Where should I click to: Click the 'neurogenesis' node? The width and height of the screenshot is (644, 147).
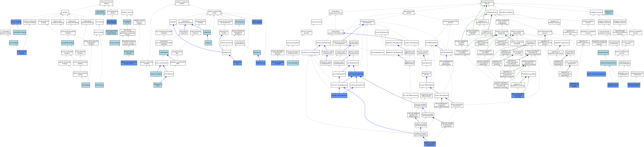point(426,63)
